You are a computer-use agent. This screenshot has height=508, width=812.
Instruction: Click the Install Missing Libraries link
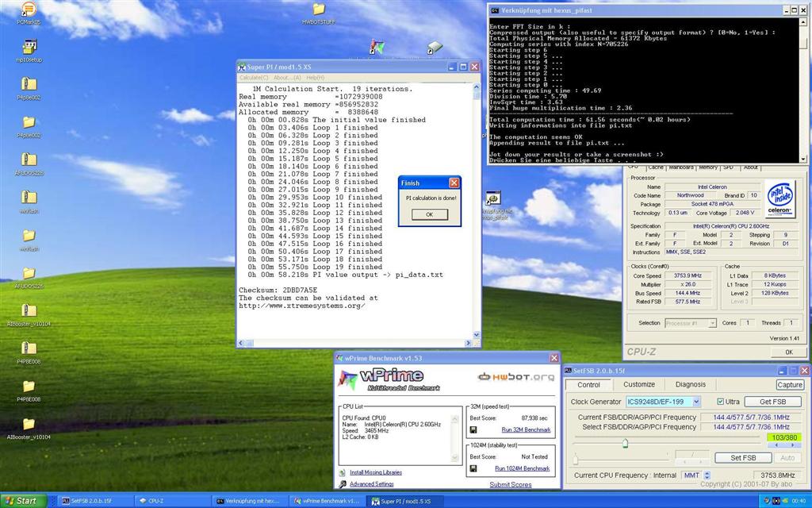point(375,473)
